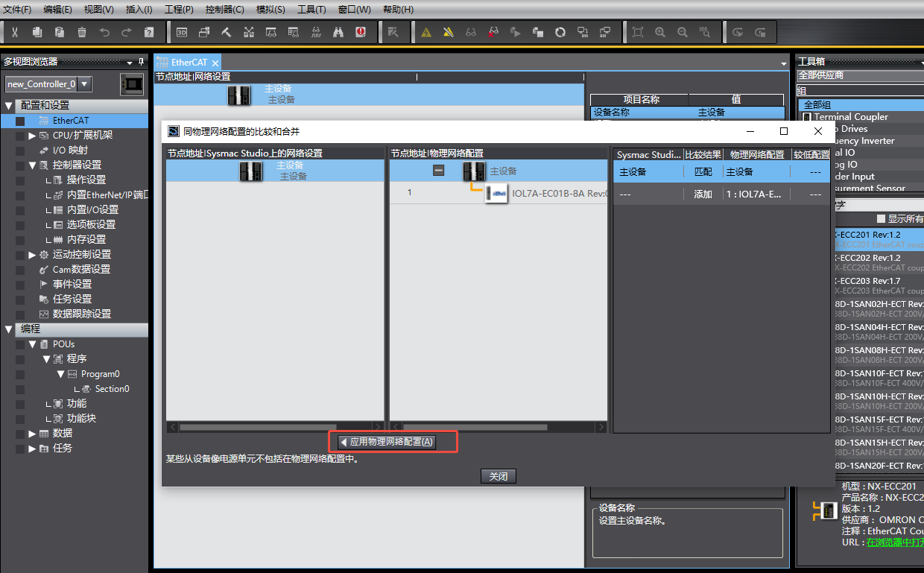
Task: Click the build hammer icon
Action: tap(227, 32)
